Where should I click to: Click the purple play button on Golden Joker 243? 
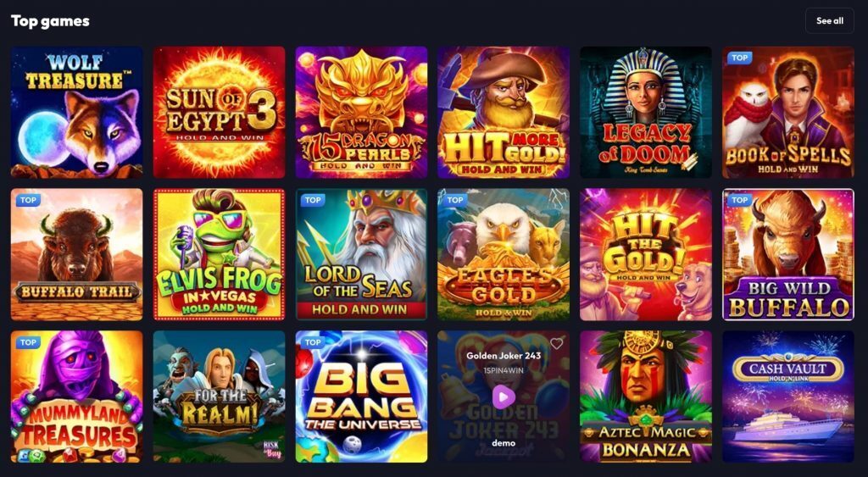[504, 397]
